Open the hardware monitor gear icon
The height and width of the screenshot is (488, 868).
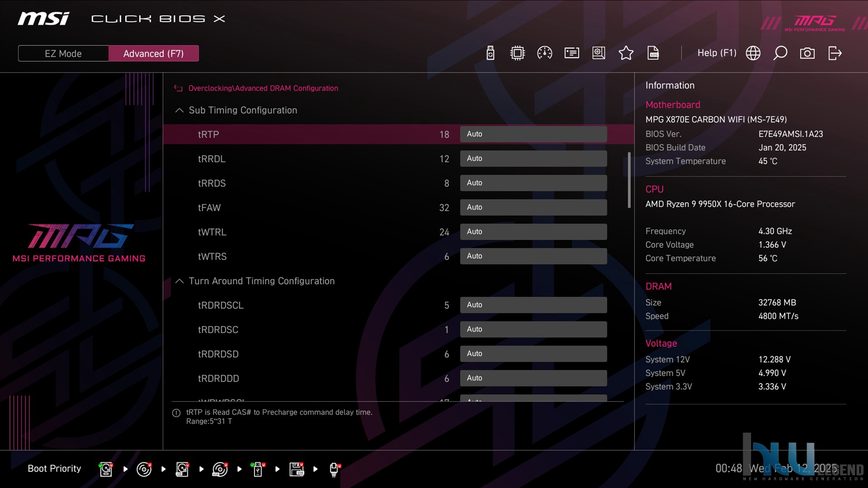point(599,53)
